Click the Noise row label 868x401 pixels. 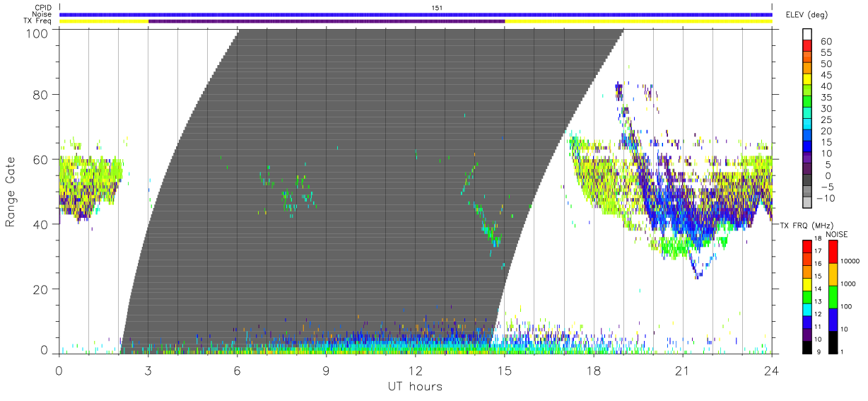coord(42,14)
